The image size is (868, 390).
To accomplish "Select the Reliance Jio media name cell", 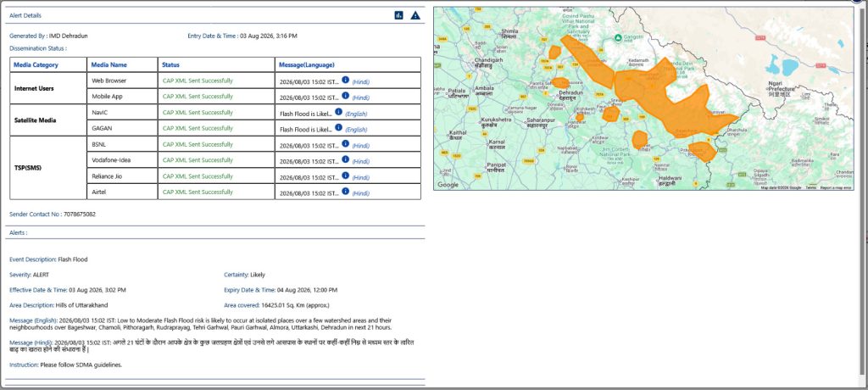I will tap(122, 175).
